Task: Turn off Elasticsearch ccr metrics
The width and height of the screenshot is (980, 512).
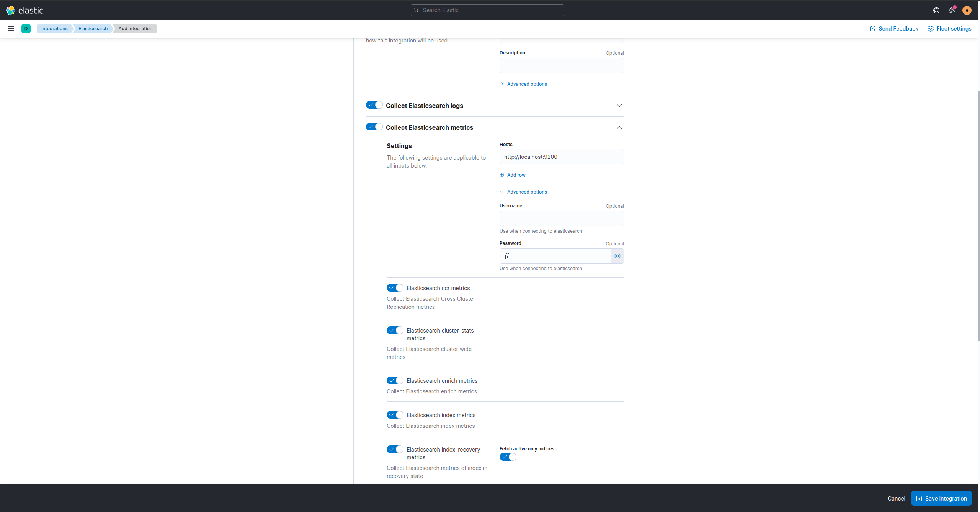Action: click(395, 288)
